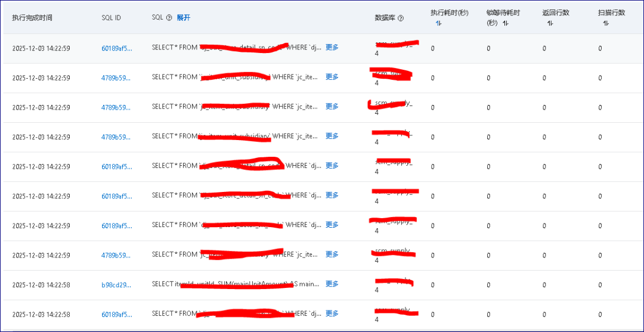Open SQL ID 60189af5 in the bottom row
Screen dimensions: 644x332
tap(117, 314)
